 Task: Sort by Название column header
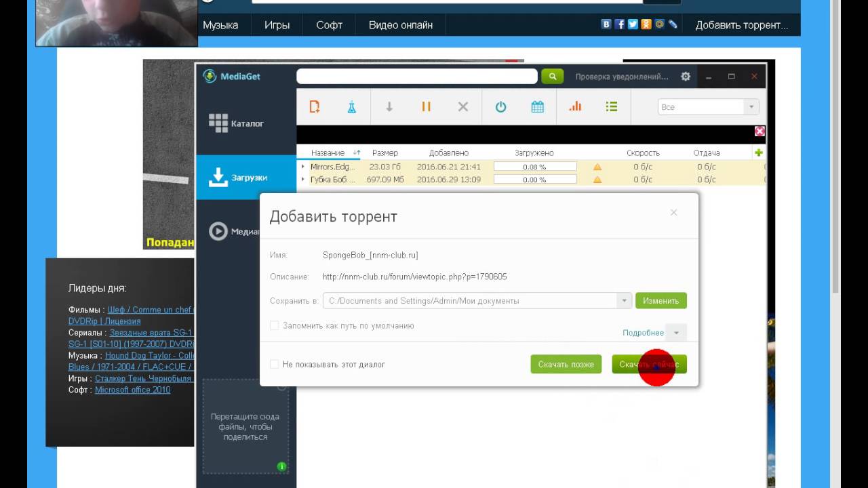(x=328, y=153)
